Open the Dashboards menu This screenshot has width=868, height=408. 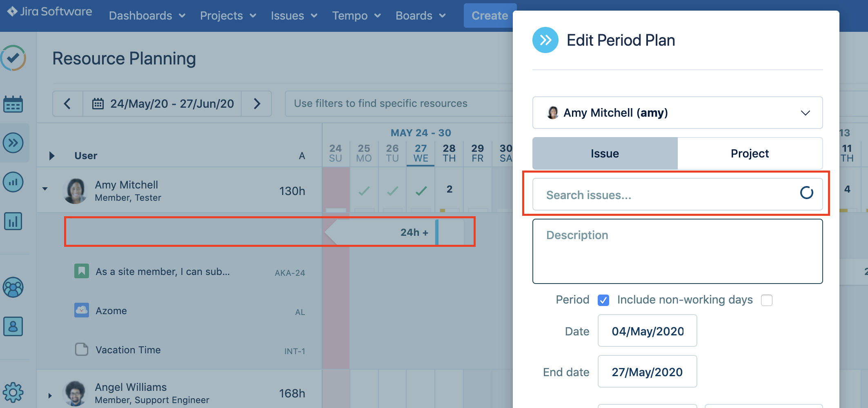click(147, 16)
